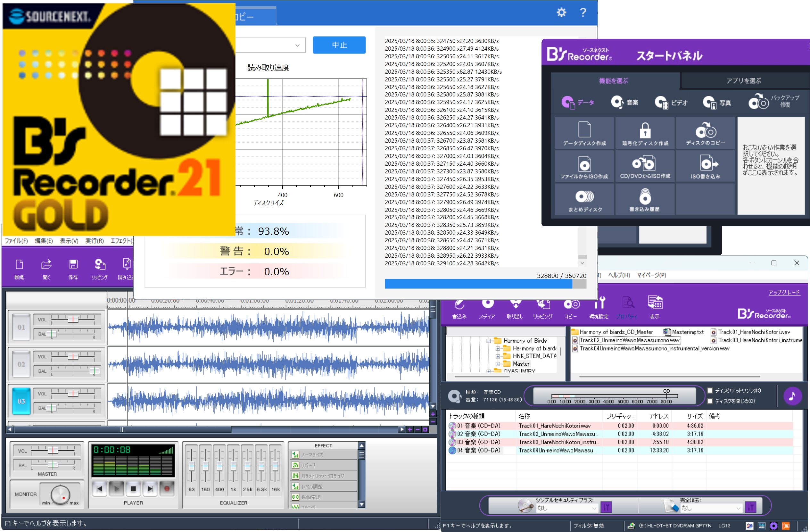Image resolution: width=810 pixels, height=532 pixels.
Task: Expand Master folder in tree
Action: click(498, 364)
